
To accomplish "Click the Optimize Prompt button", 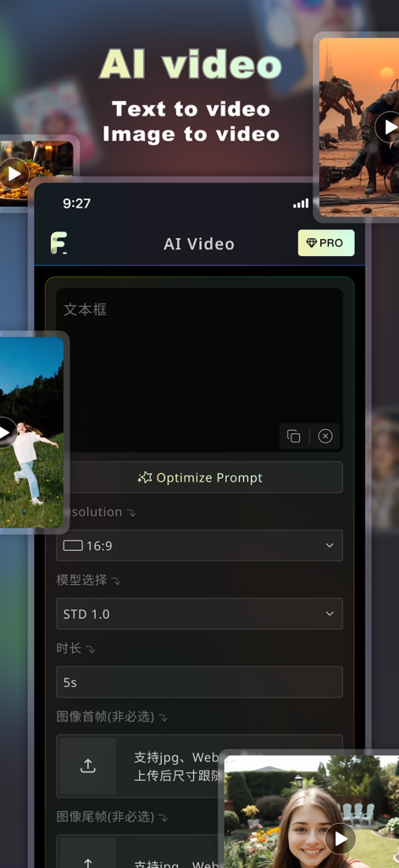I will 199,477.
